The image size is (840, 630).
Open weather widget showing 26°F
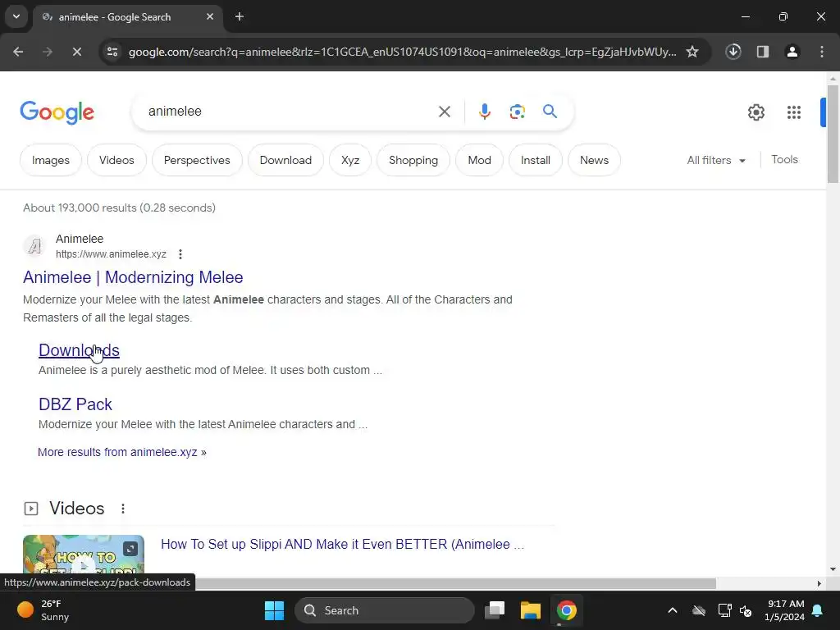click(x=43, y=610)
